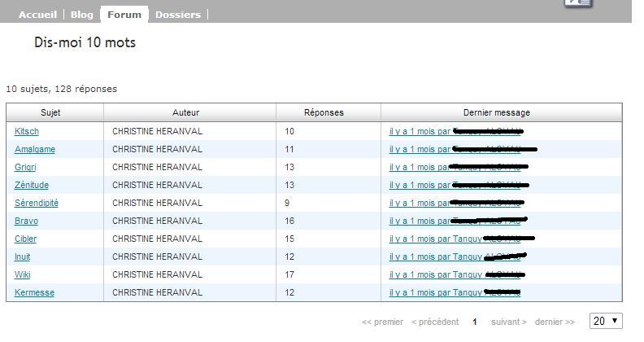644x342 pixels.
Task: Jump to last page with dernier
Action: (x=554, y=322)
